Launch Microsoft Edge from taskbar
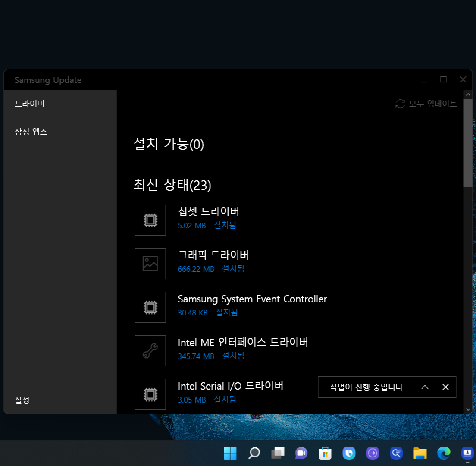The width and height of the screenshot is (476, 466). pos(444,453)
